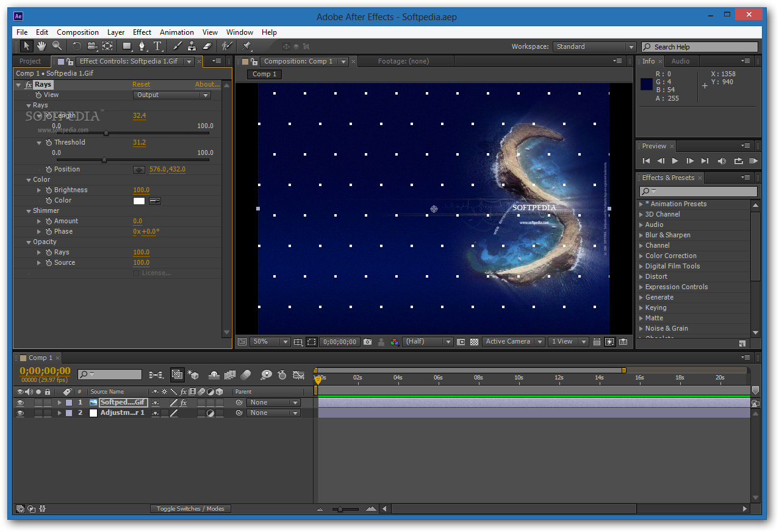
Task: Toggle the transparency grid icon
Action: 474,342
